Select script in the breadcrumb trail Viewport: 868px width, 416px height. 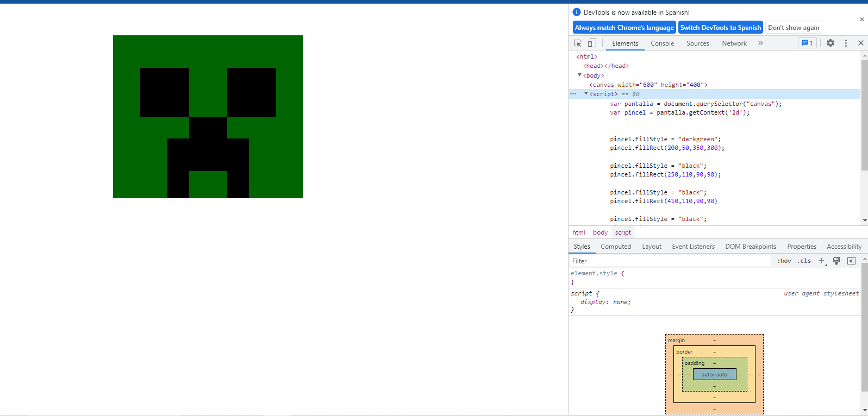tap(623, 232)
